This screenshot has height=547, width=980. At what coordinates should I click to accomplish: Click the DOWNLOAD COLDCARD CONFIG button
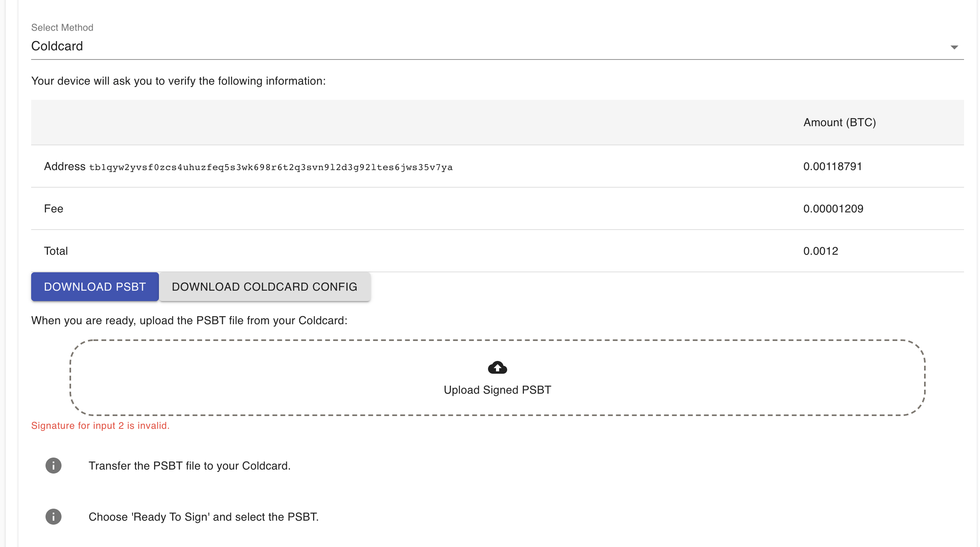[x=264, y=286]
